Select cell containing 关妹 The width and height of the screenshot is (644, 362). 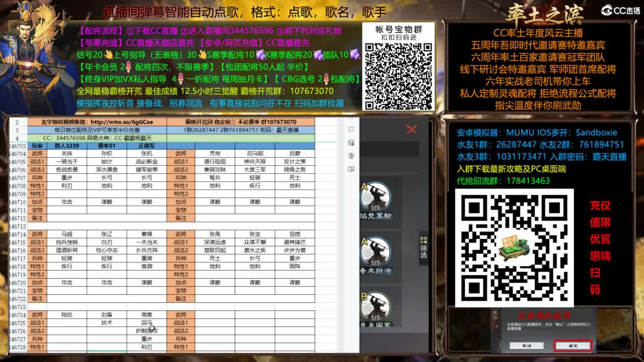[x=66, y=153]
